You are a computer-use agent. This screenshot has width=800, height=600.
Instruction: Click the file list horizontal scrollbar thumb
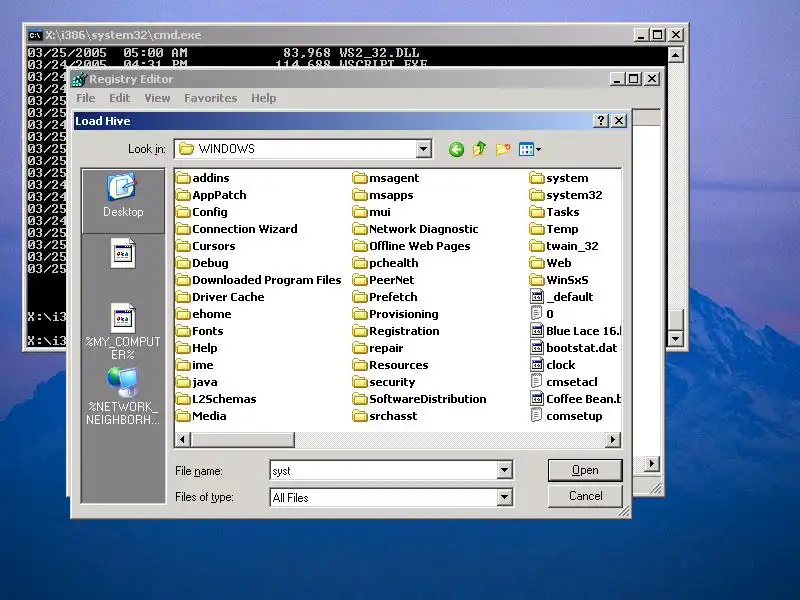click(242, 439)
